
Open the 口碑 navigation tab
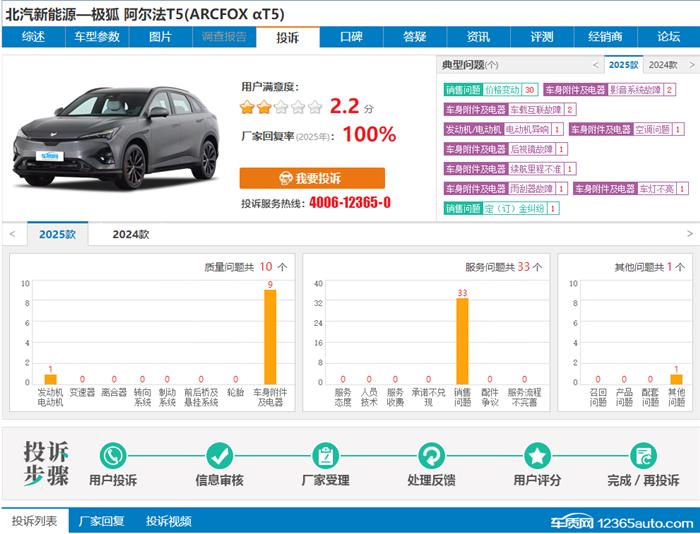pyautogui.click(x=351, y=37)
